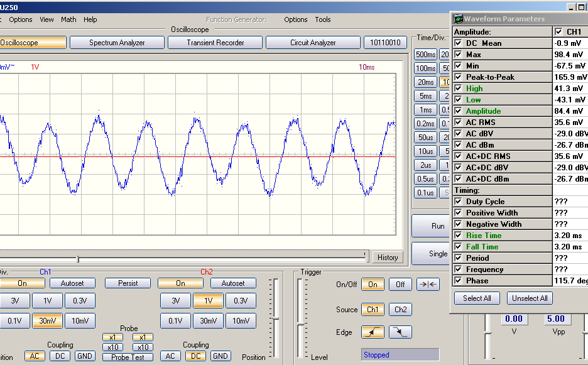Select rising edge trigger icon
Screen dimensions: 588x365
click(373, 332)
